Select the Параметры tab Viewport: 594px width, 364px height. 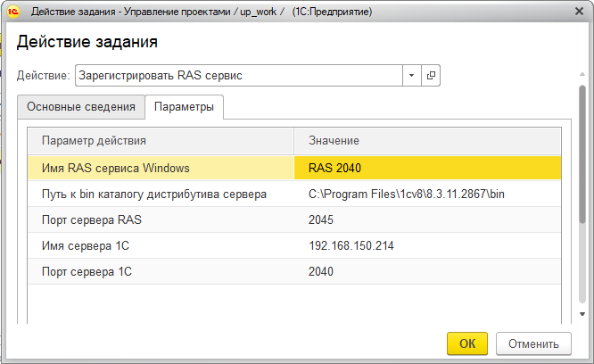pos(184,107)
